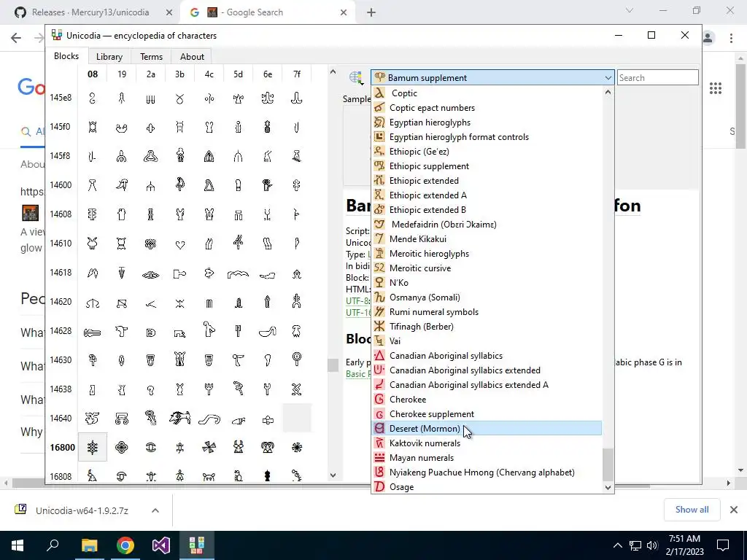Open the Terms tab
The image size is (747, 560).
[x=151, y=57]
